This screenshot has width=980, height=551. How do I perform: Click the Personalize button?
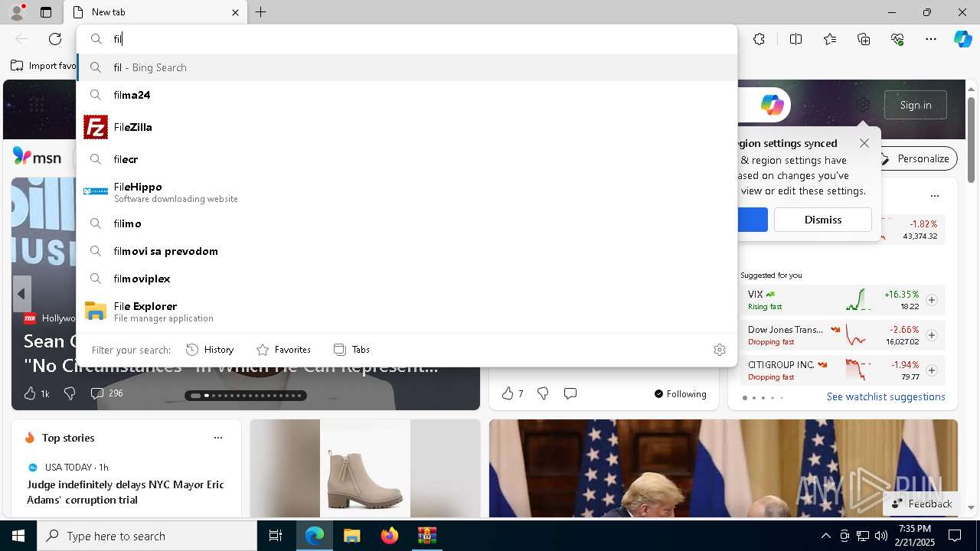pos(915,158)
